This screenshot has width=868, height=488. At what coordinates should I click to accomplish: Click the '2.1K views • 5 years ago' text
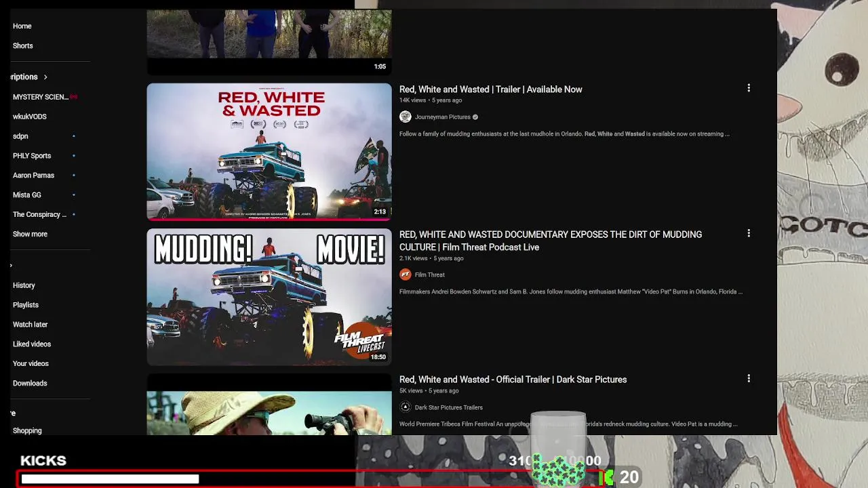pos(431,258)
